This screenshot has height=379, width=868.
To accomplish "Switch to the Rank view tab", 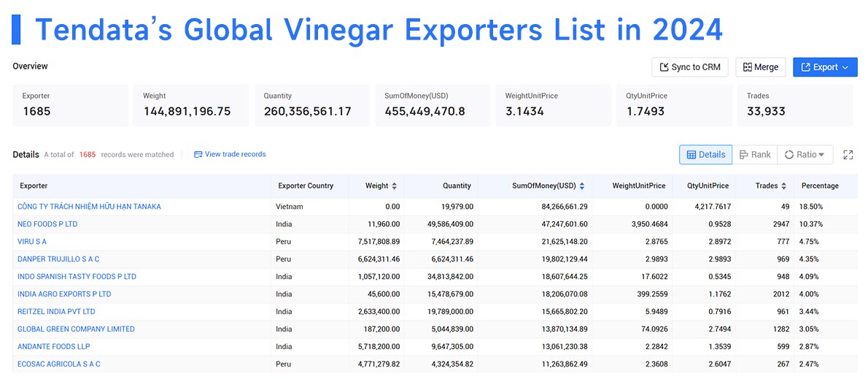I will coord(754,155).
